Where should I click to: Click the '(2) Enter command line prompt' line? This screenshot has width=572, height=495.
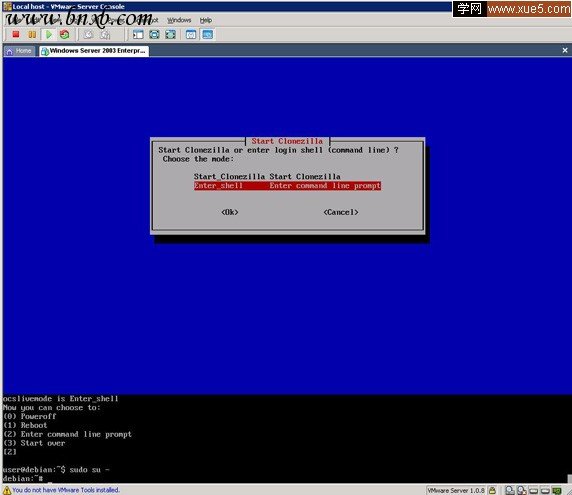point(67,434)
